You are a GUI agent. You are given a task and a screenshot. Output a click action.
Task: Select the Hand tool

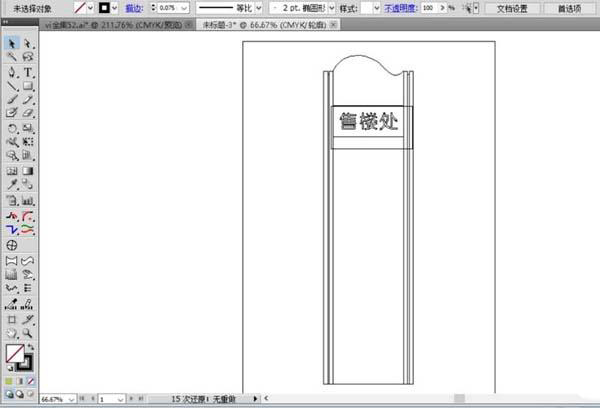coord(11,333)
